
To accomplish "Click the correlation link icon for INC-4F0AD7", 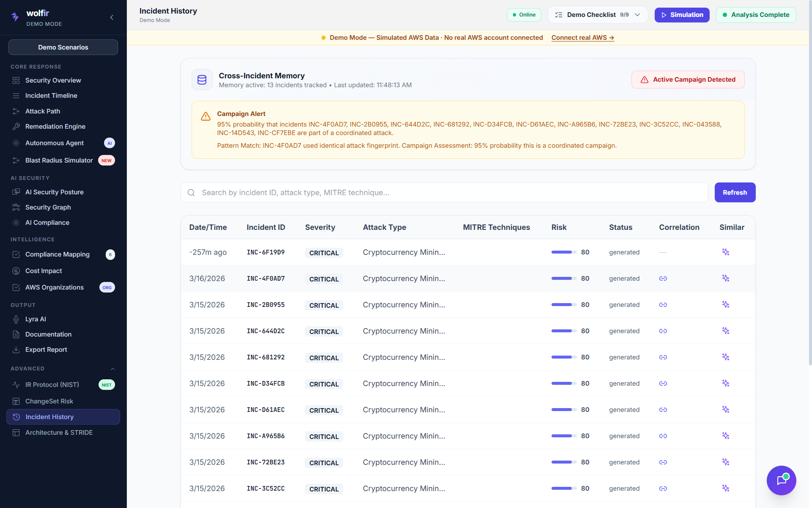I will click(663, 279).
